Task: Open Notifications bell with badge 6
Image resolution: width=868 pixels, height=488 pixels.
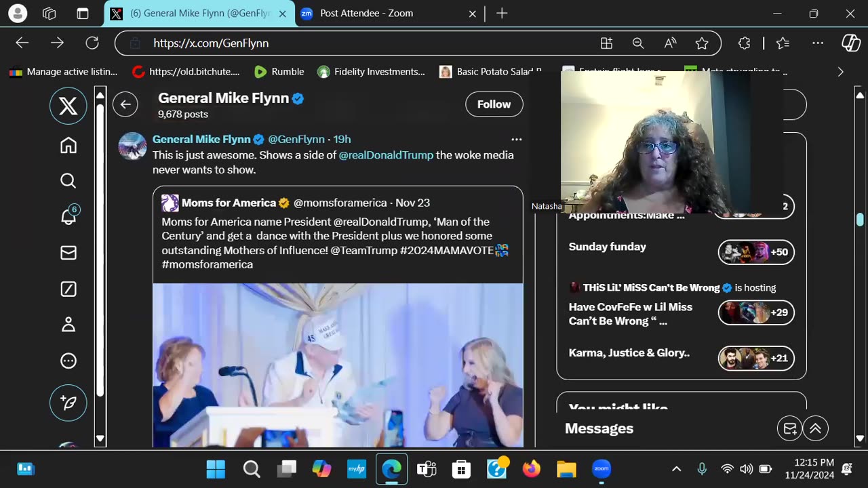Action: point(68,216)
